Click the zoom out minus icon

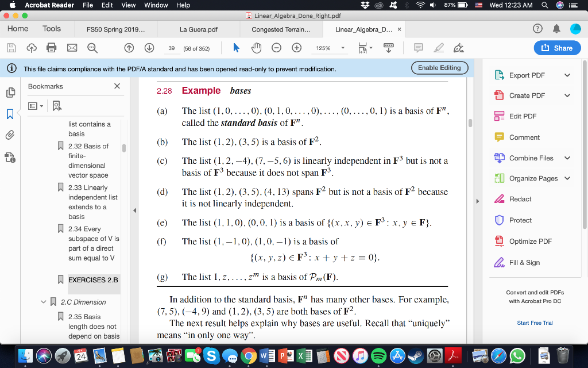[x=276, y=48]
